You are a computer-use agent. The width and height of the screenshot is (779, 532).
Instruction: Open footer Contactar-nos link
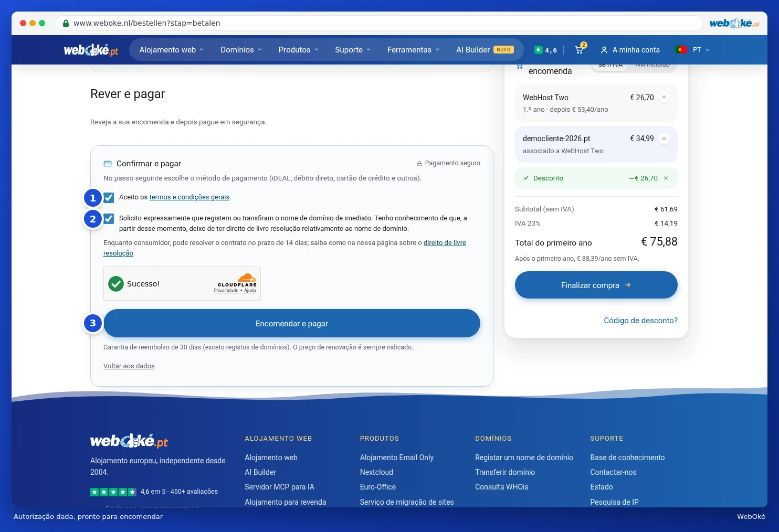pyautogui.click(x=613, y=472)
